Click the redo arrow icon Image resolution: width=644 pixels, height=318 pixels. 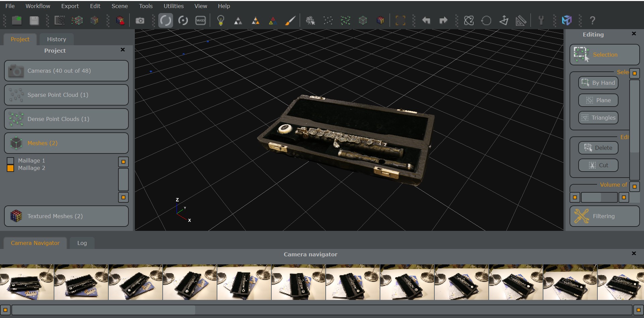443,21
